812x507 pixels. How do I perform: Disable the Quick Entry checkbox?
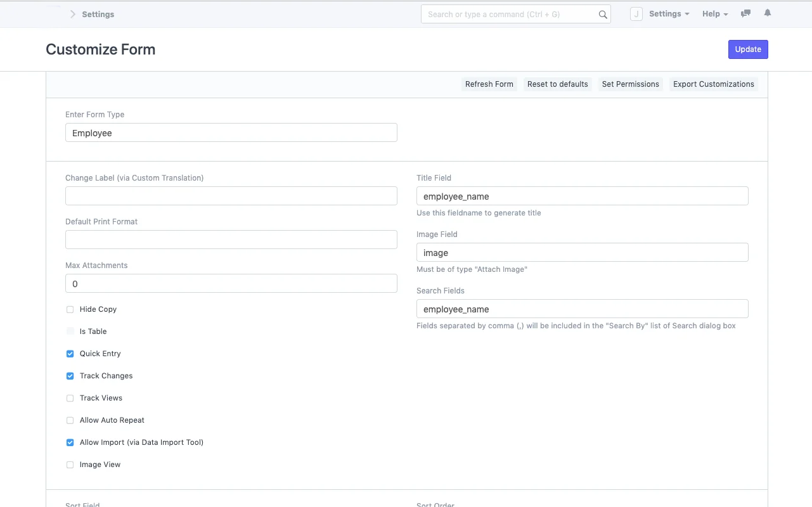(70, 354)
